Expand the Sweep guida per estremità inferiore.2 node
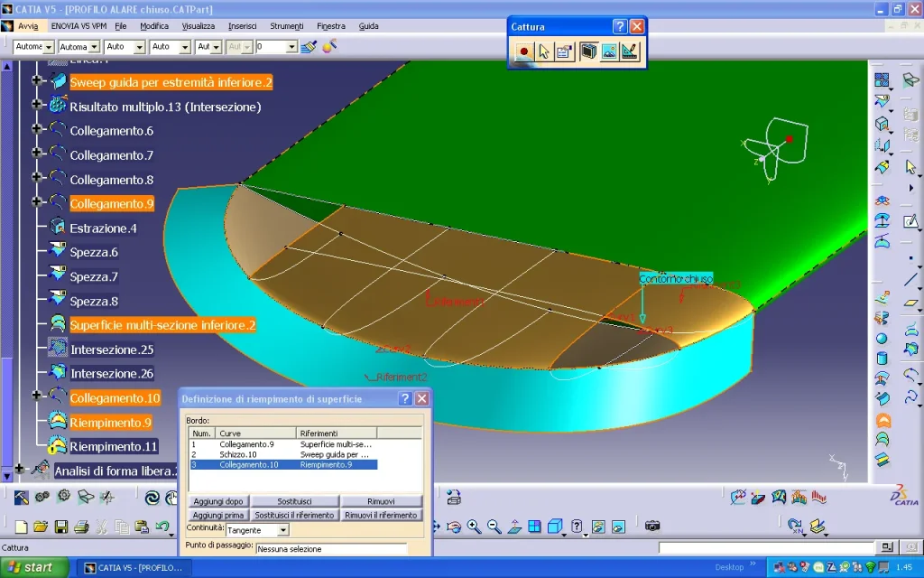 [x=36, y=80]
